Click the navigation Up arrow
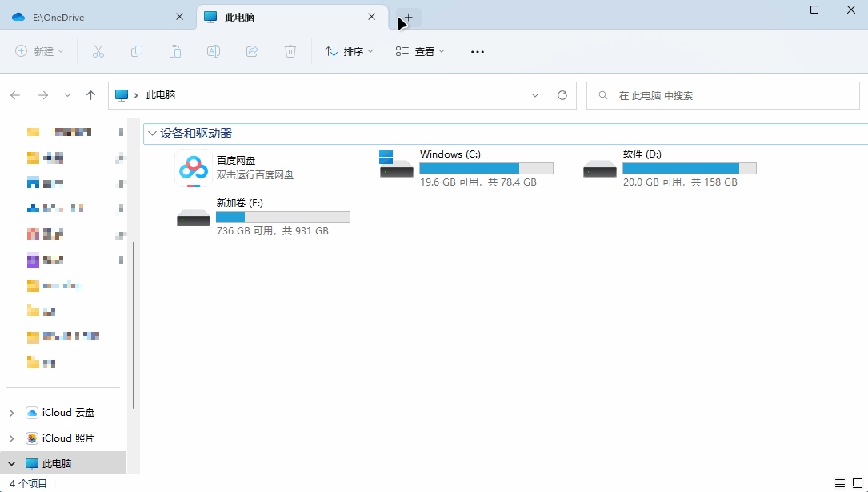The height and width of the screenshot is (492, 868). pyautogui.click(x=90, y=94)
